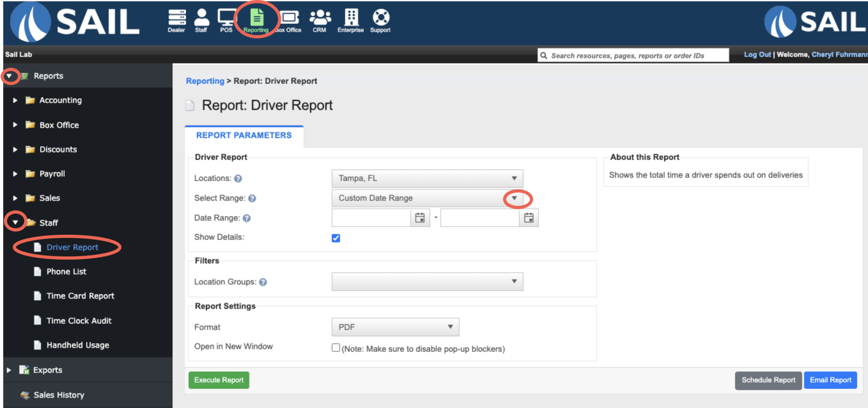Click the help icon beside Location Groups
This screenshot has height=408, width=868.
pyautogui.click(x=263, y=282)
